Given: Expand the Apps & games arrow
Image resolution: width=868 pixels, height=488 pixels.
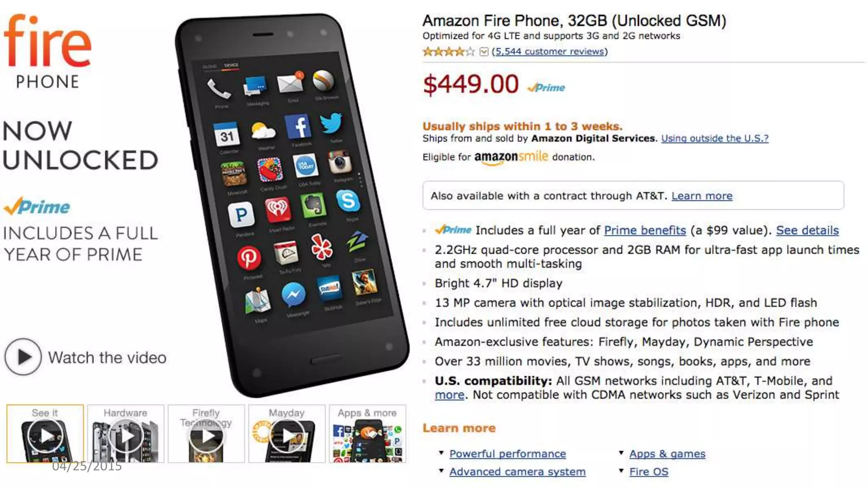Looking at the screenshot, I should tap(621, 453).
